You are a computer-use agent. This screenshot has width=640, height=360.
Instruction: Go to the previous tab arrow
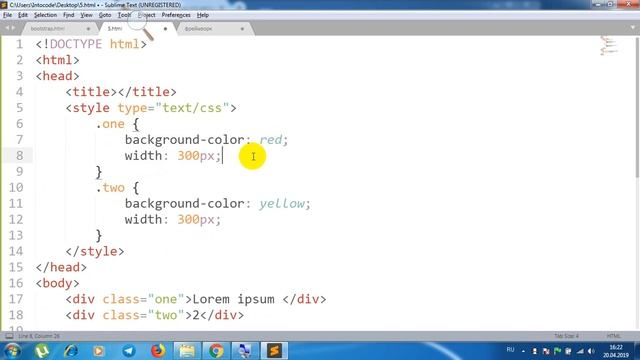click(x=7, y=28)
